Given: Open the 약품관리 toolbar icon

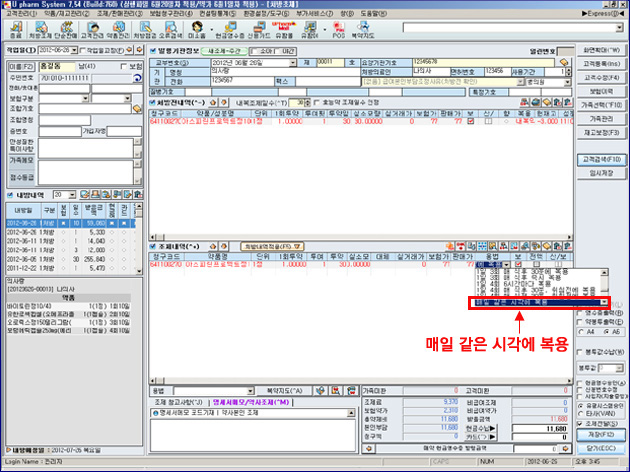Looking at the screenshot, I should pyautogui.click(x=118, y=30).
